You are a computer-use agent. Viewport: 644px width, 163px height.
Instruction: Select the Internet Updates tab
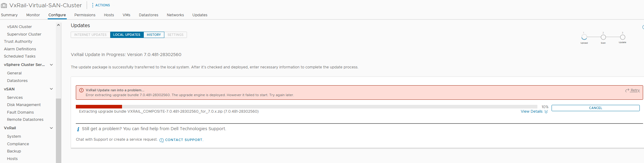[90, 35]
